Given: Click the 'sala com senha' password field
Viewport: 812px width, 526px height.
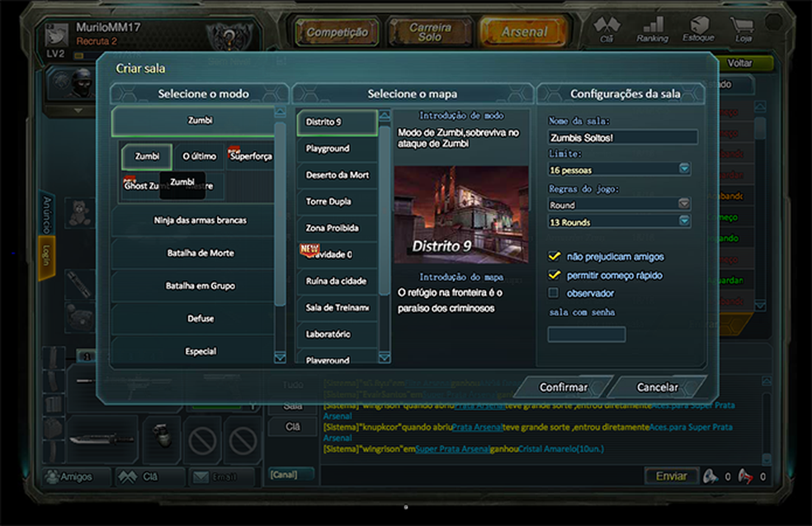Looking at the screenshot, I should pos(586,334).
